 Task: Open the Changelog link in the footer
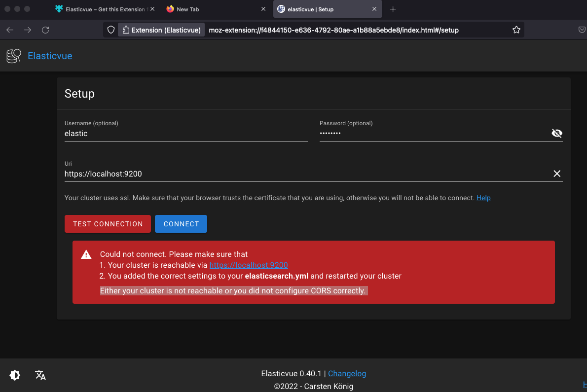(347, 373)
